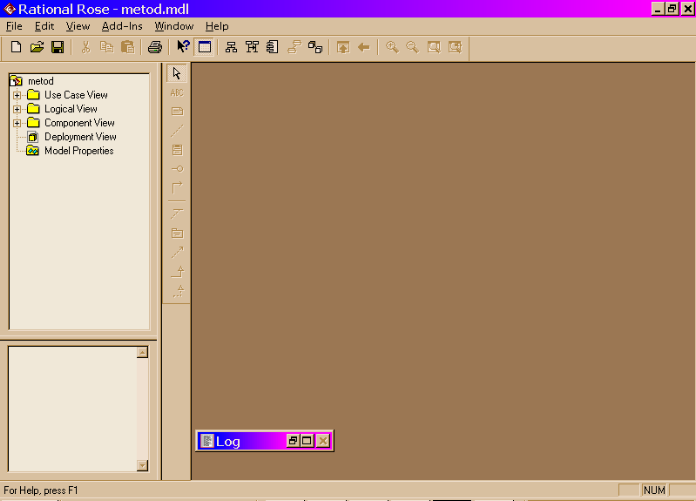Browse Interaction Diagram toolbar icon
This screenshot has width=696, height=501.
tap(252, 47)
